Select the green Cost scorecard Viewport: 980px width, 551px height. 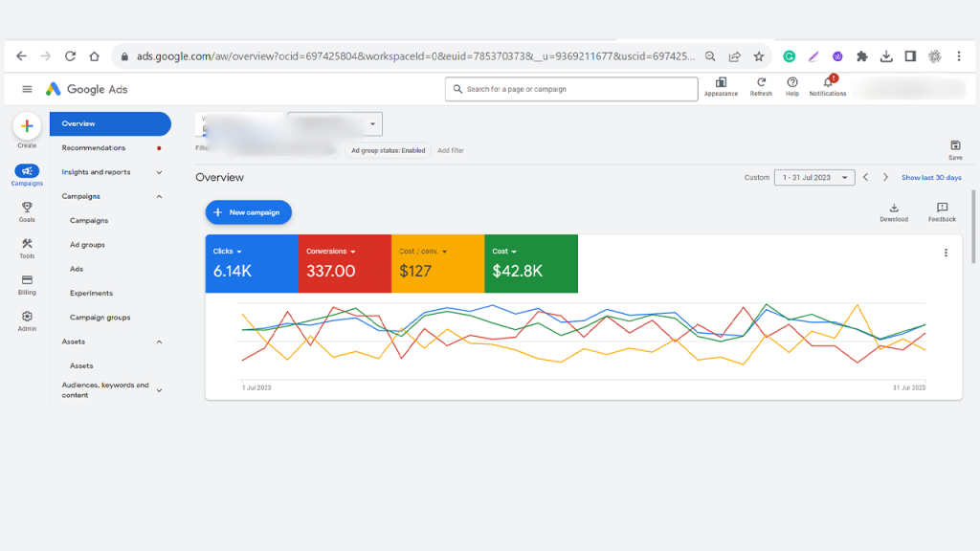point(531,264)
